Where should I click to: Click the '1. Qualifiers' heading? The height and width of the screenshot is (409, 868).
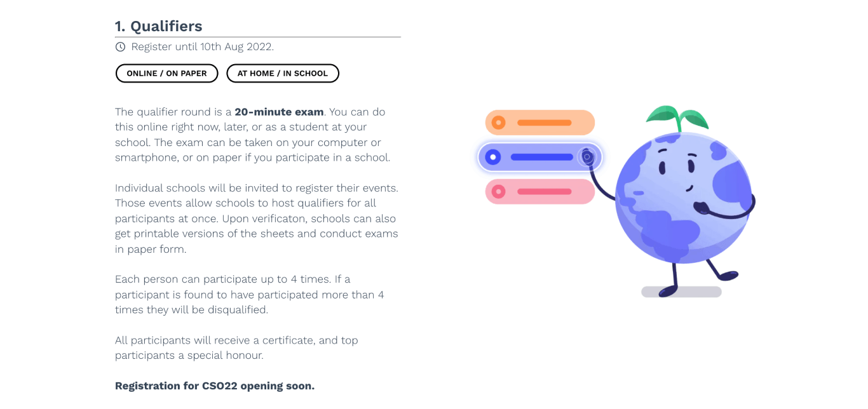[158, 26]
